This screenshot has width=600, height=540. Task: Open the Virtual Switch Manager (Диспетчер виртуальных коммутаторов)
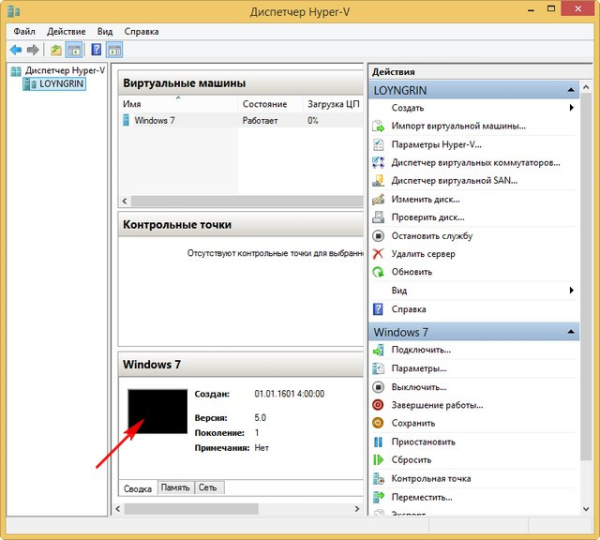(475, 162)
